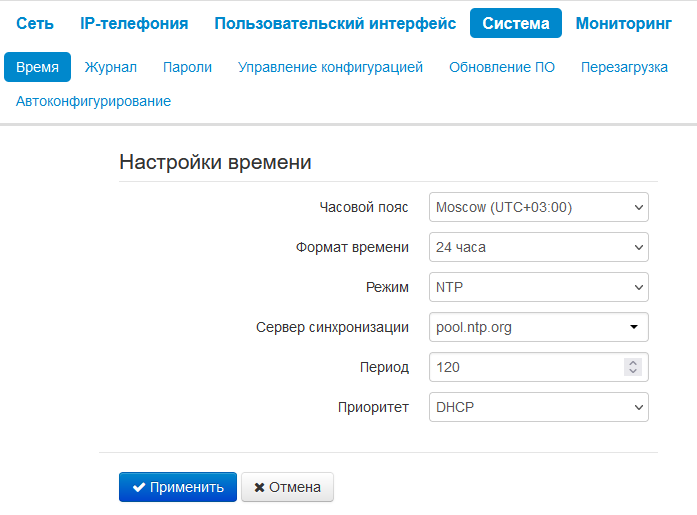
Task: Open the Журнал tab
Action: pyautogui.click(x=111, y=67)
